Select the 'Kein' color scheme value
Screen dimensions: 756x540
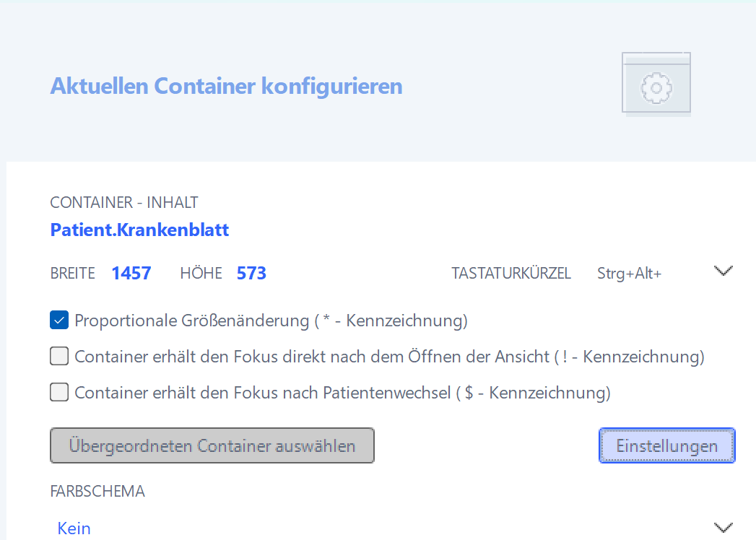(x=74, y=528)
